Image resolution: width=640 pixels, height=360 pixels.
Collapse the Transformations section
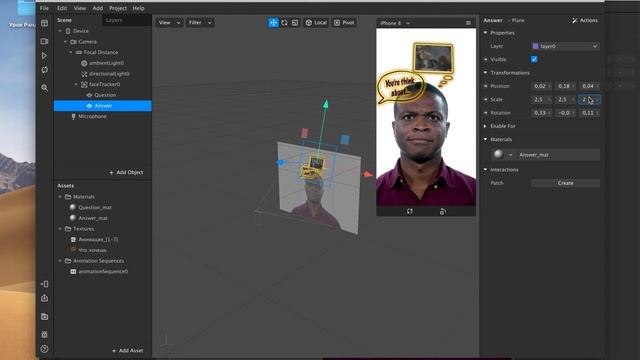(x=486, y=73)
